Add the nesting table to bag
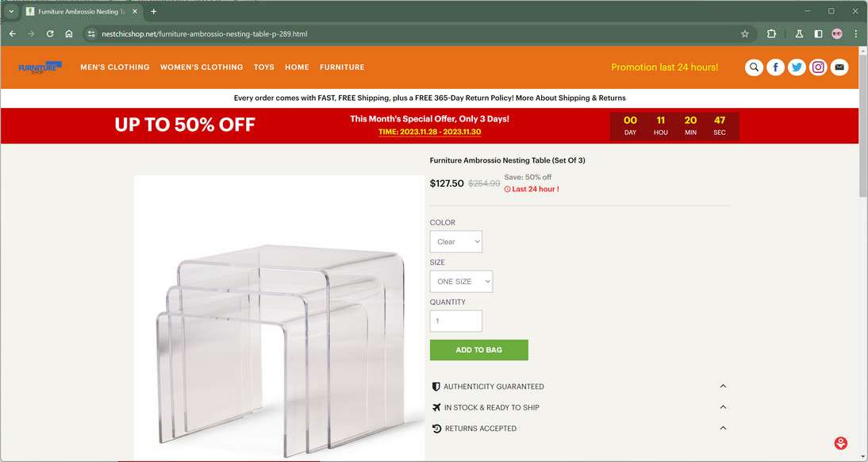Image resolution: width=868 pixels, height=462 pixels. (479, 350)
